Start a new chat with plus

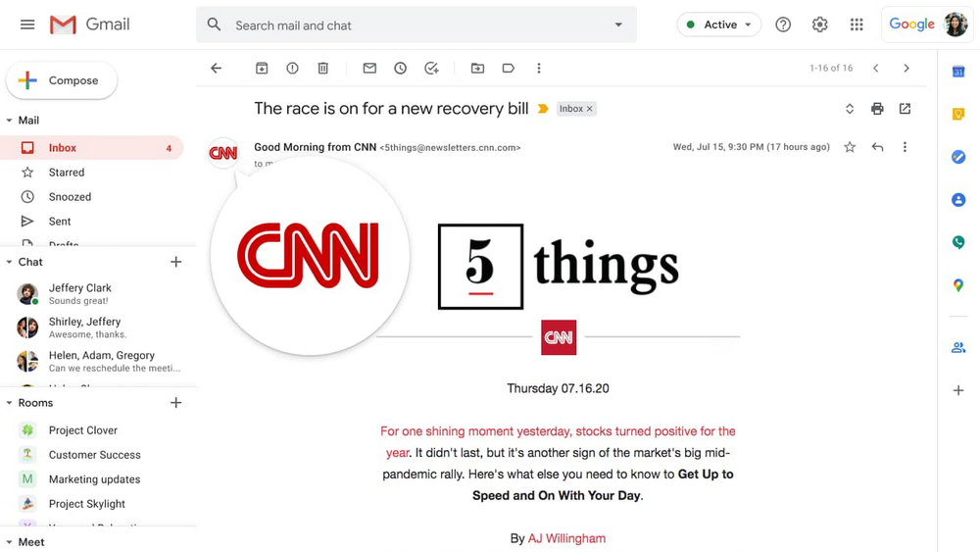click(x=175, y=262)
